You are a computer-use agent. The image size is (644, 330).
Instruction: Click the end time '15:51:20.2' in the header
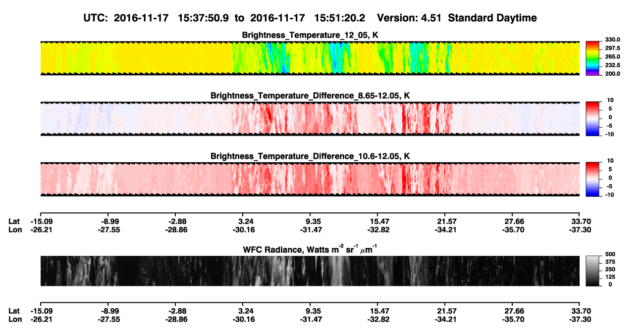pos(340,18)
